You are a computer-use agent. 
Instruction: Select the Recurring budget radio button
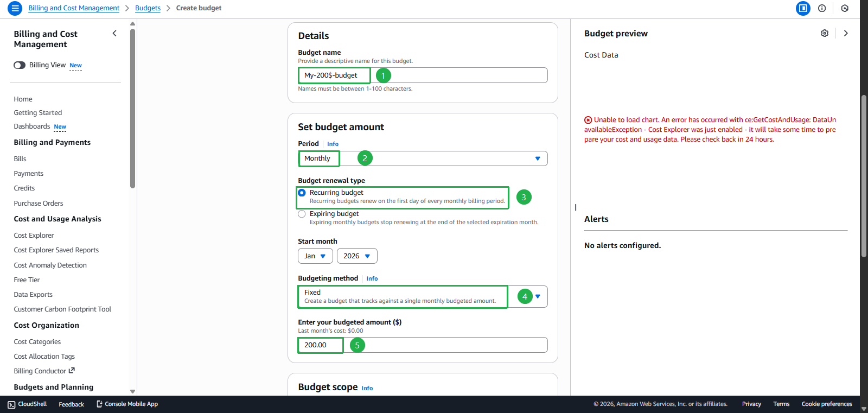point(302,193)
